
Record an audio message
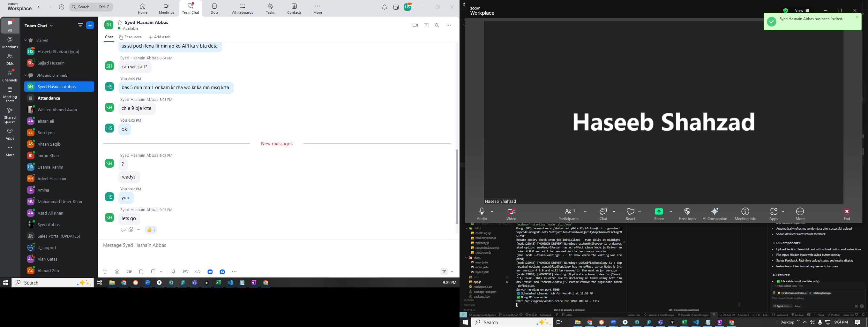pos(173,272)
